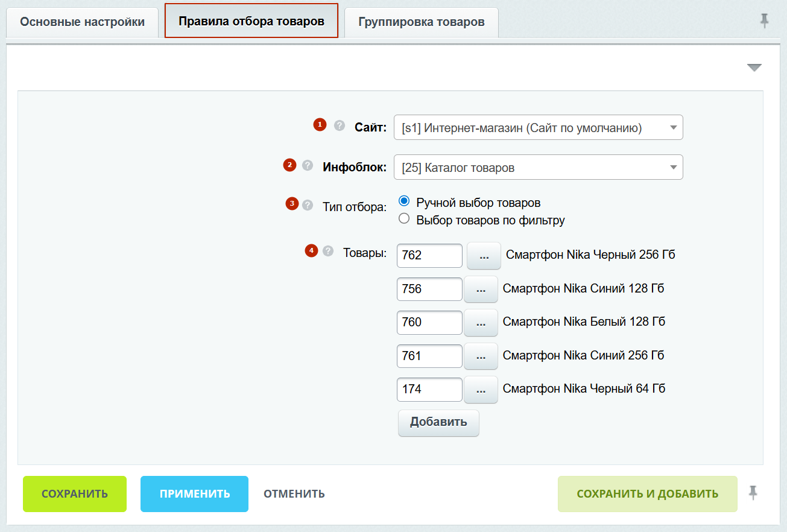Image resolution: width=787 pixels, height=532 pixels.
Task: Click the pin icon beside Сохранить и добавить
Action: coord(753,493)
